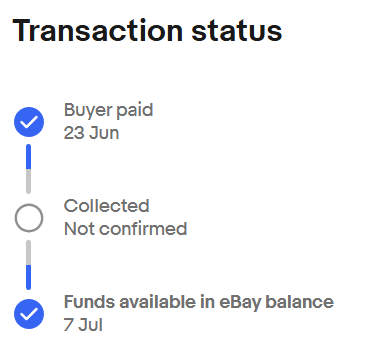Screen dimensions: 377x364
Task: Click the gray progress segment below Collected circle
Action: 29,253
